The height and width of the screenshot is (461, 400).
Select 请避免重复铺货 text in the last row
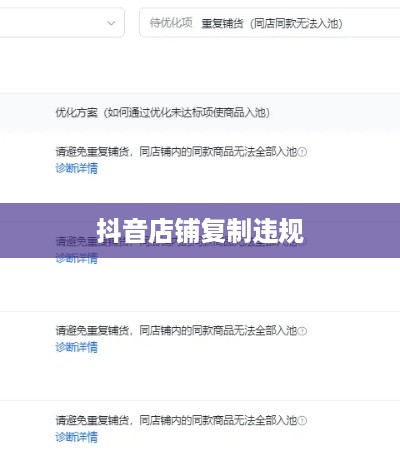click(92, 420)
